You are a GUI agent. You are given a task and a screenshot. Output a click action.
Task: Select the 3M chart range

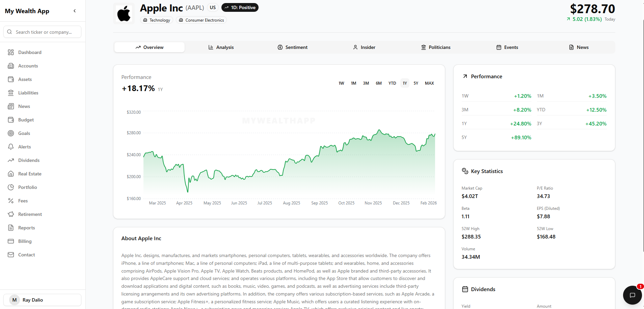tap(366, 83)
